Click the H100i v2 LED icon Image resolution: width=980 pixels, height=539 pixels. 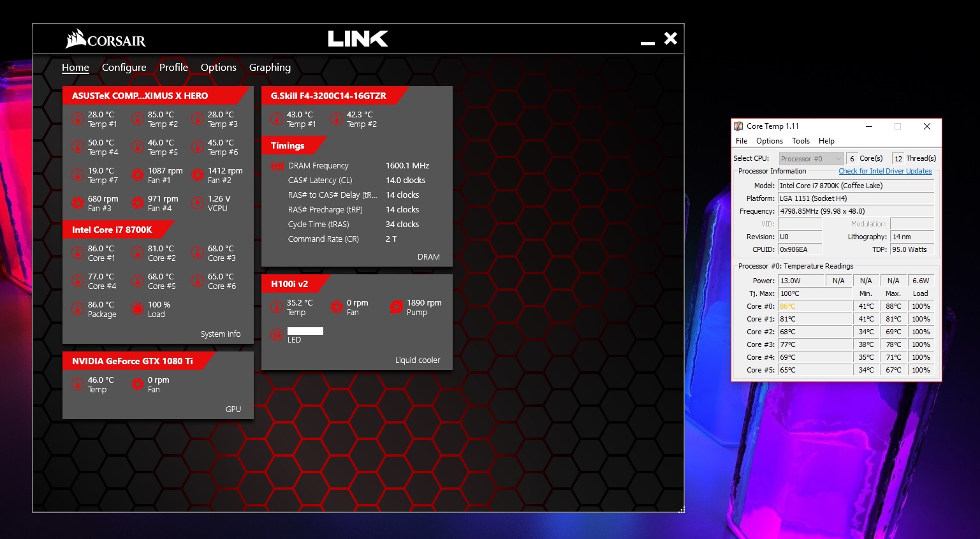pyautogui.click(x=277, y=334)
